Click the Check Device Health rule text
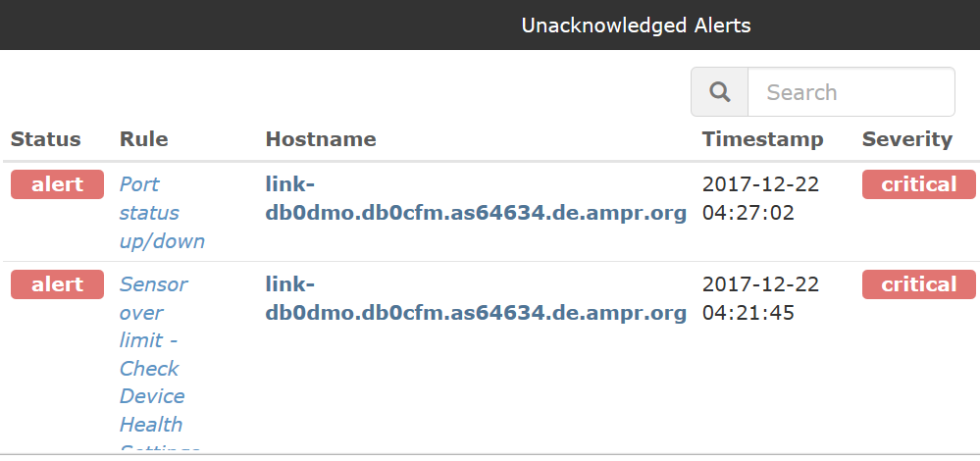 point(152,396)
